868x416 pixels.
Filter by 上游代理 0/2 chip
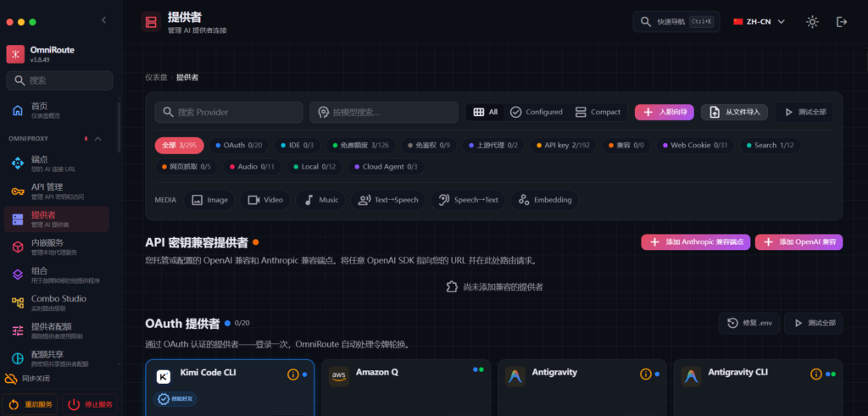(493, 146)
